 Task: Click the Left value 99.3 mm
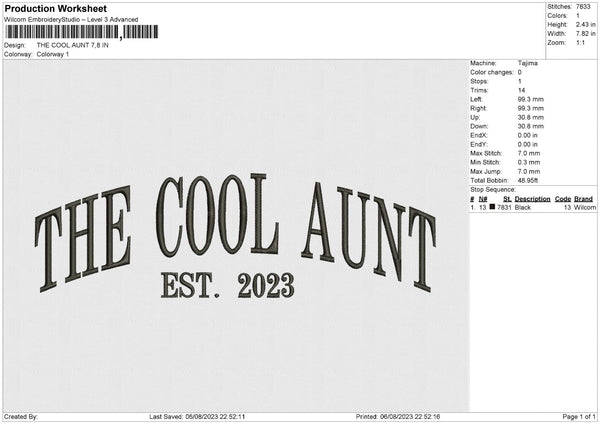coord(530,99)
